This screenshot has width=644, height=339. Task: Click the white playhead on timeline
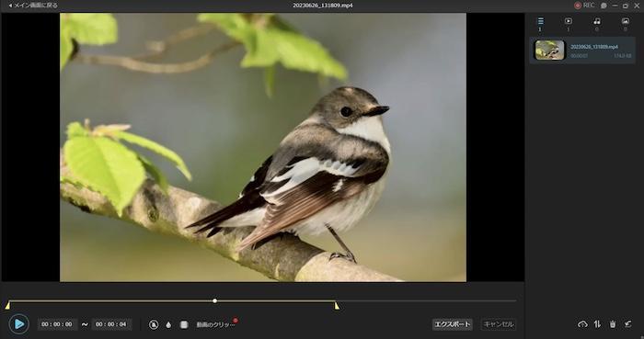[x=214, y=301]
